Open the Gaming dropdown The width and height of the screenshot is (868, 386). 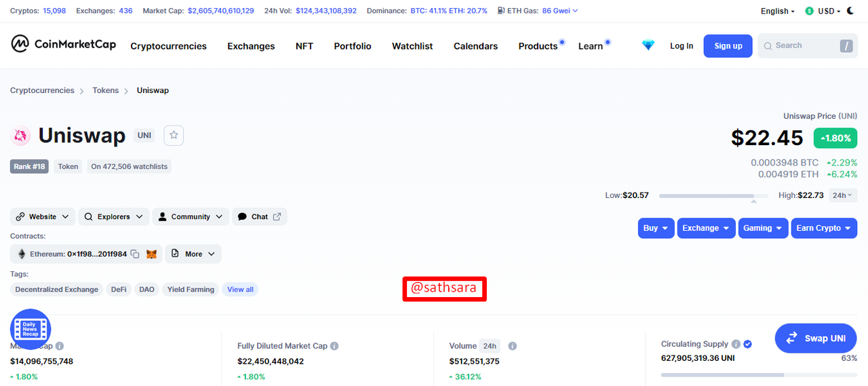(764, 228)
